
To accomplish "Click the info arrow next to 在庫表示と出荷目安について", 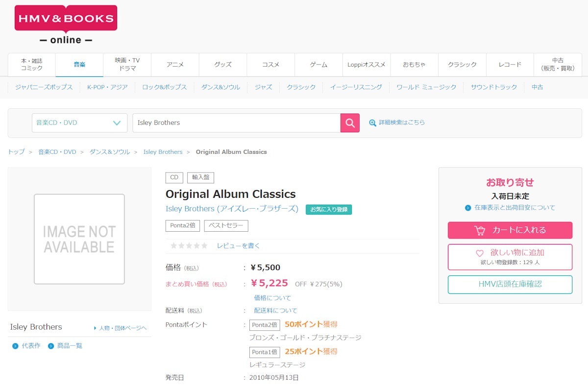I will [x=468, y=208].
